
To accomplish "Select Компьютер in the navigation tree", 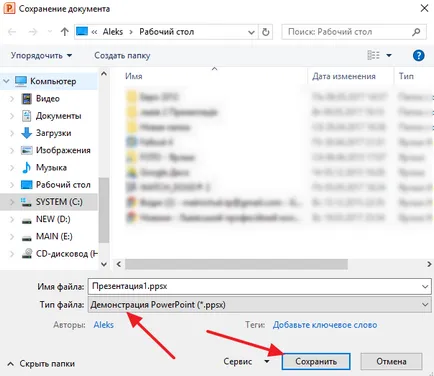I will click(53, 81).
